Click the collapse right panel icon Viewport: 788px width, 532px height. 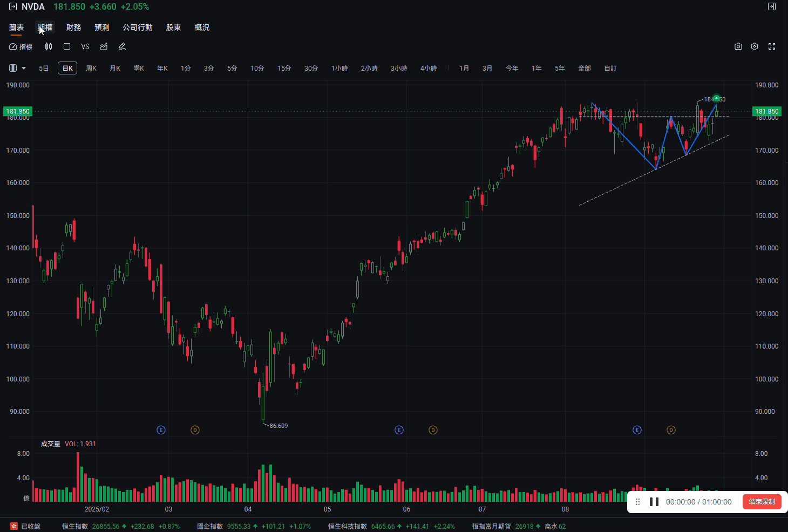(x=772, y=6)
